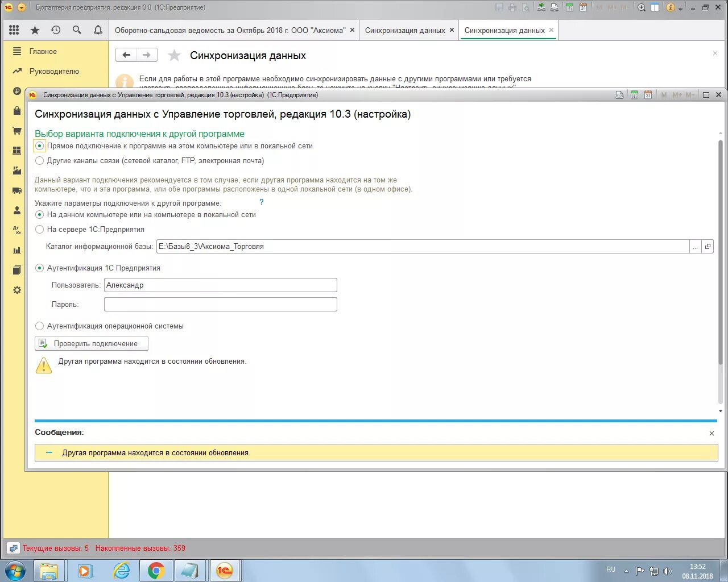The width and height of the screenshot is (728, 582).
Task: Switch to the first Синхронизация данных tab
Action: pyautogui.click(x=405, y=30)
